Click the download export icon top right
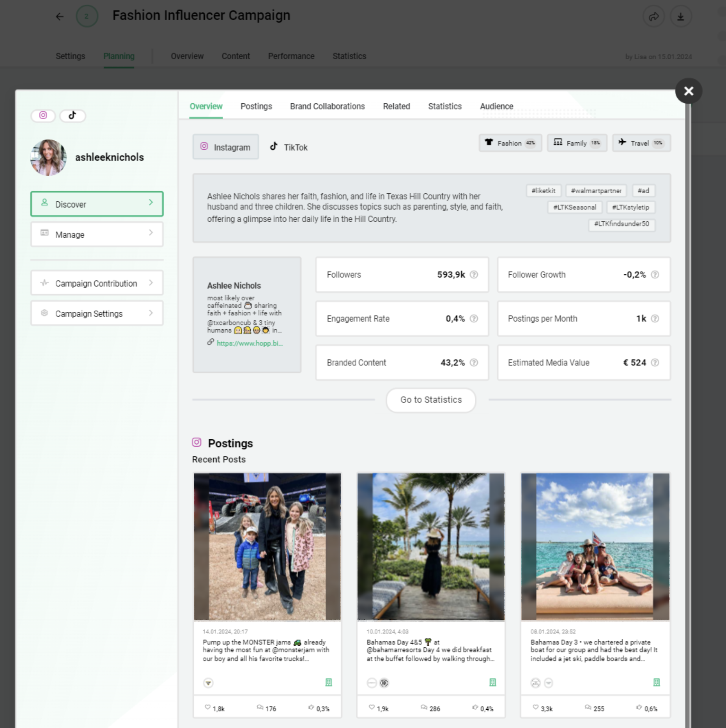This screenshot has width=726, height=728. coord(681,16)
